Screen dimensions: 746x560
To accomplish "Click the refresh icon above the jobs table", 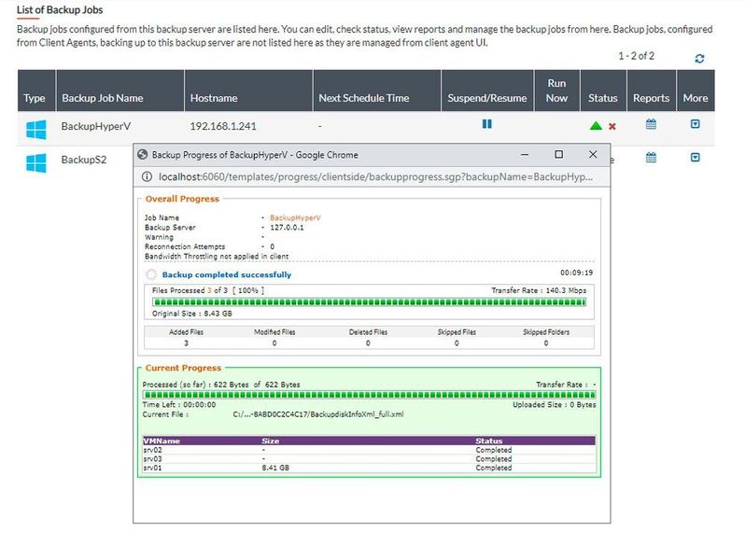I will pyautogui.click(x=699, y=58).
